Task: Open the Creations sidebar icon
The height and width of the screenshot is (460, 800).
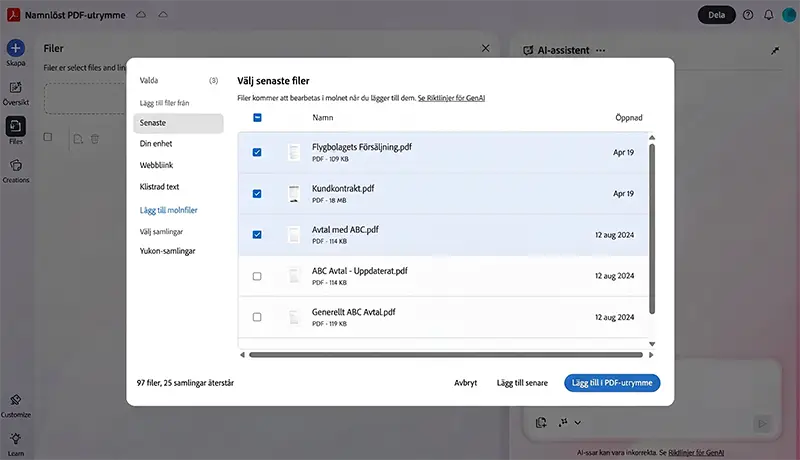Action: [16, 165]
